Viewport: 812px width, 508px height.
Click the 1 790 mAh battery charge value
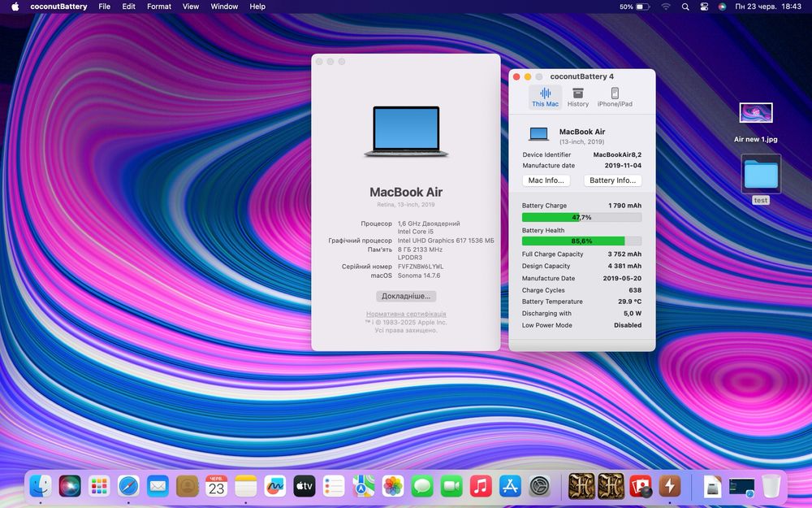(624, 206)
